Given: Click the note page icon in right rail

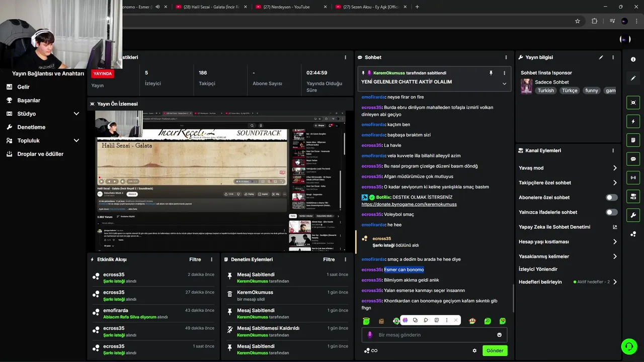Looking at the screenshot, I should 633,140.
